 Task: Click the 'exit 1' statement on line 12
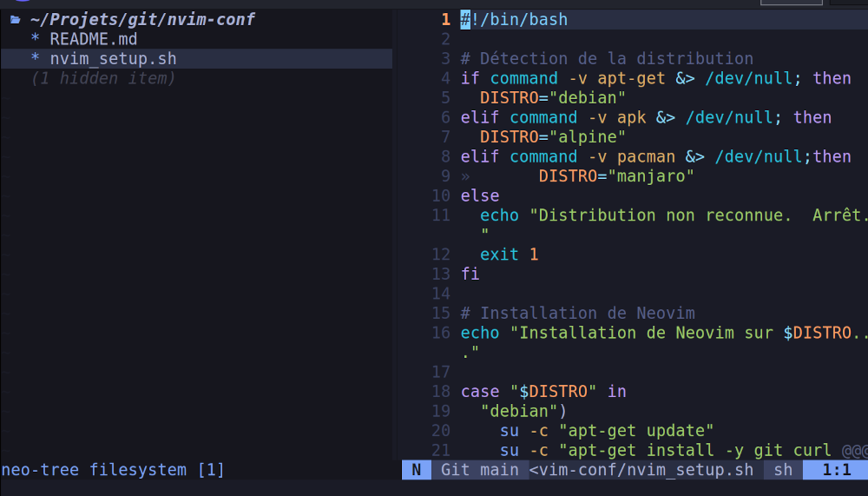(x=510, y=255)
